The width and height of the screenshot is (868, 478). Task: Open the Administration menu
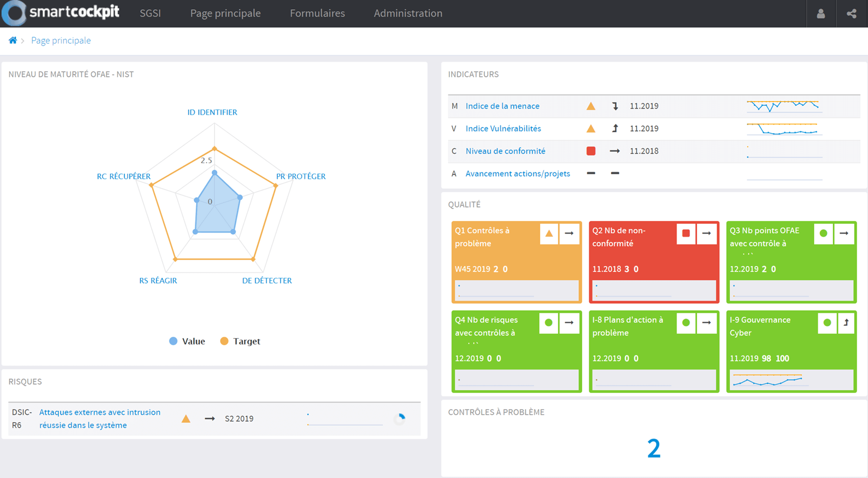408,13
